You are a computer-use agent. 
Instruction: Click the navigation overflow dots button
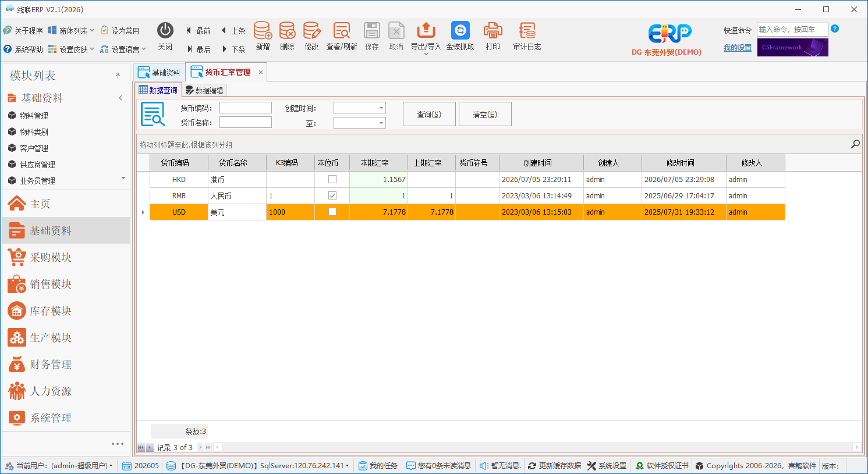(118, 444)
